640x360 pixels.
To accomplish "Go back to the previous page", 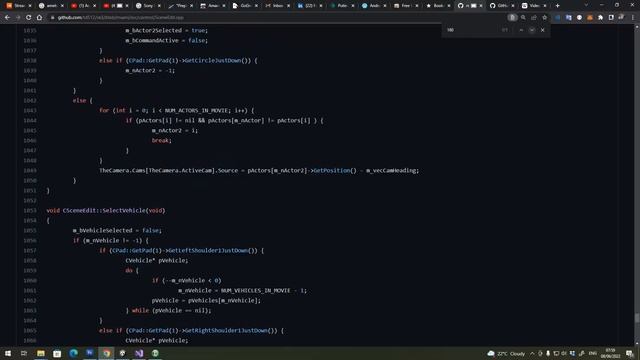I will [x=7, y=18].
